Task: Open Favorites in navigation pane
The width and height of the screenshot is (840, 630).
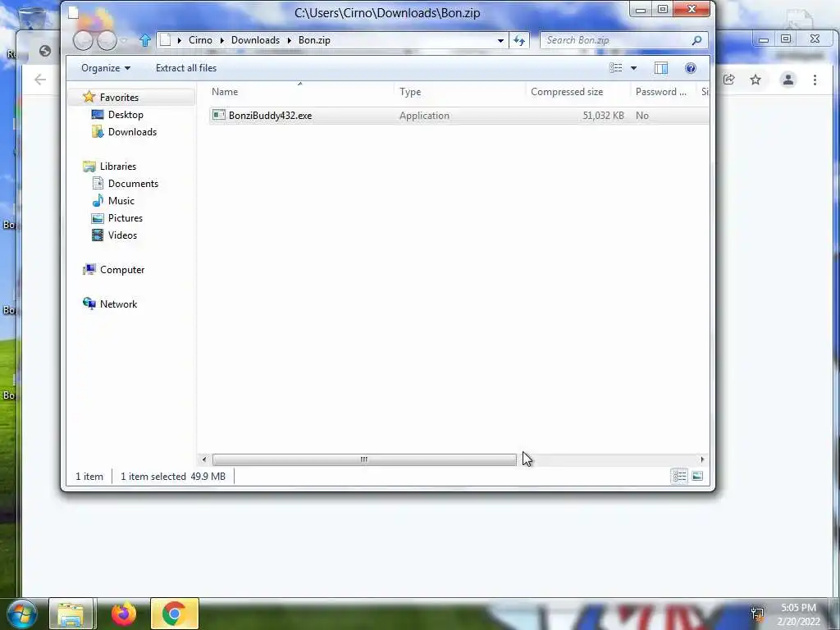Action: (x=119, y=98)
